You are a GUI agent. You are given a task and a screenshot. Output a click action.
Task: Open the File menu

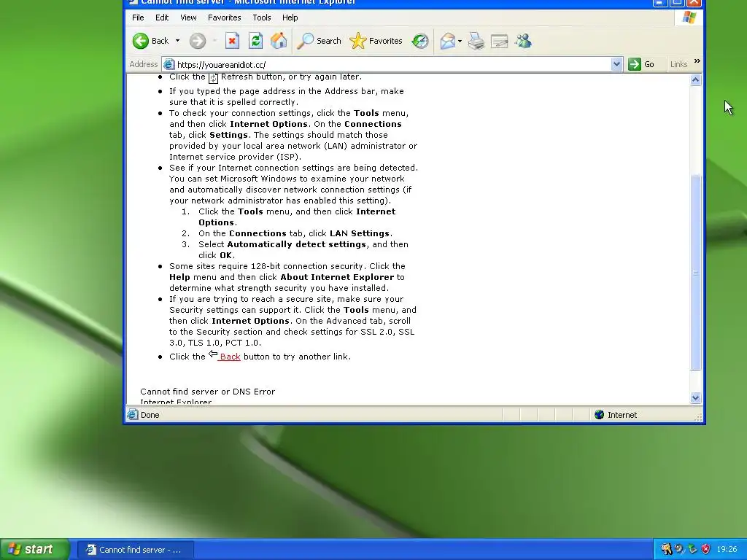tap(138, 17)
